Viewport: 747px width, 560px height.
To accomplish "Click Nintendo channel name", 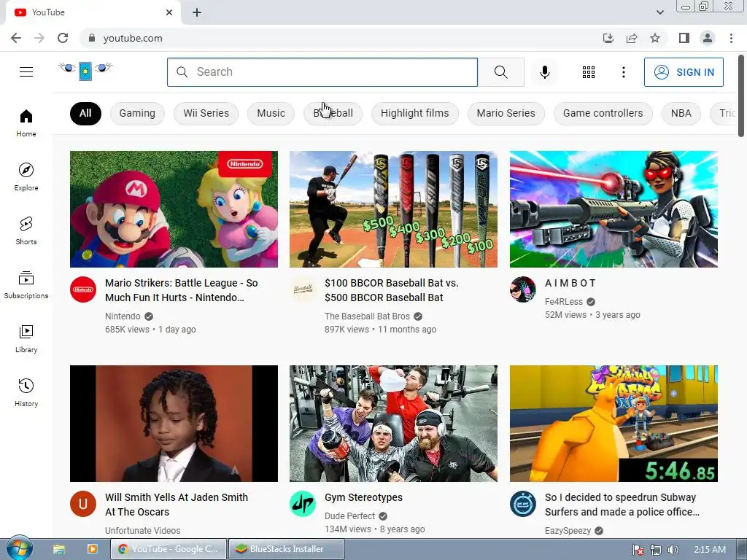I will (123, 316).
